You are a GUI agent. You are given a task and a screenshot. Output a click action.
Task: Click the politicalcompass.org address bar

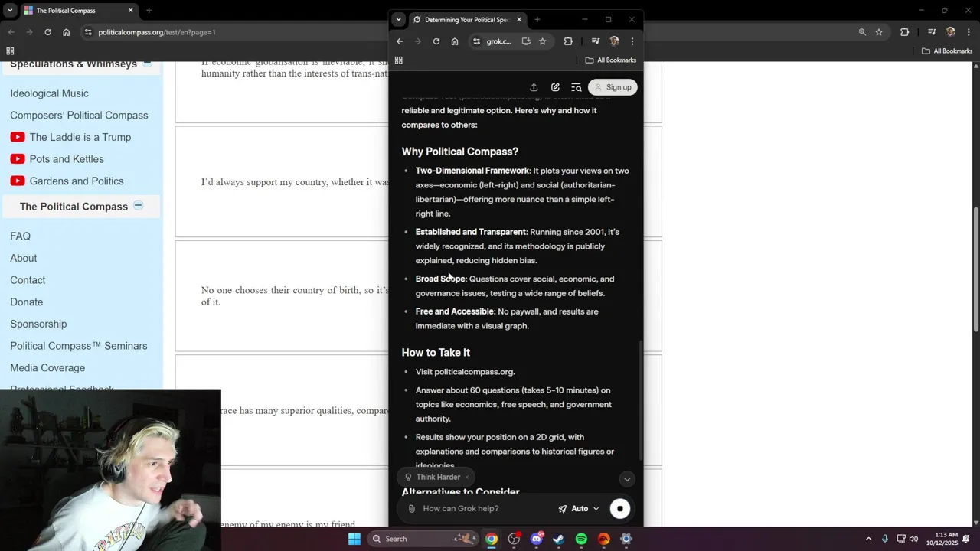[x=157, y=32]
